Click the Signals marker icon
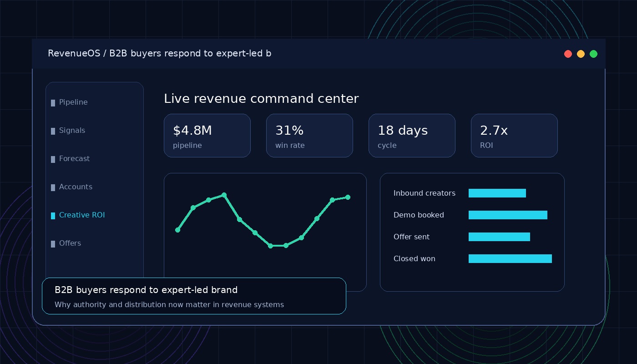 coord(53,131)
